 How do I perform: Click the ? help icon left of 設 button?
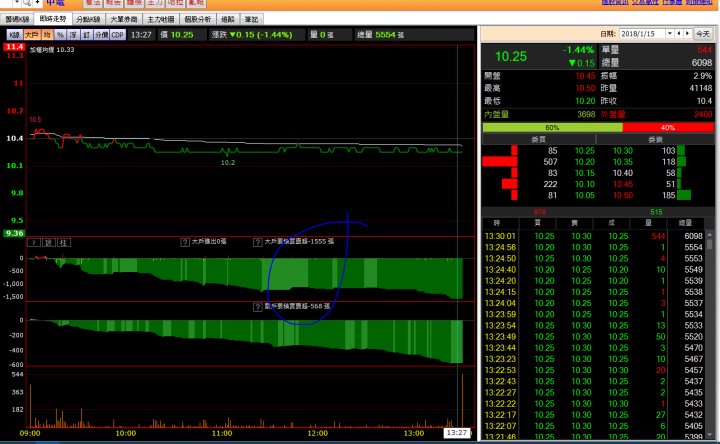click(34, 242)
